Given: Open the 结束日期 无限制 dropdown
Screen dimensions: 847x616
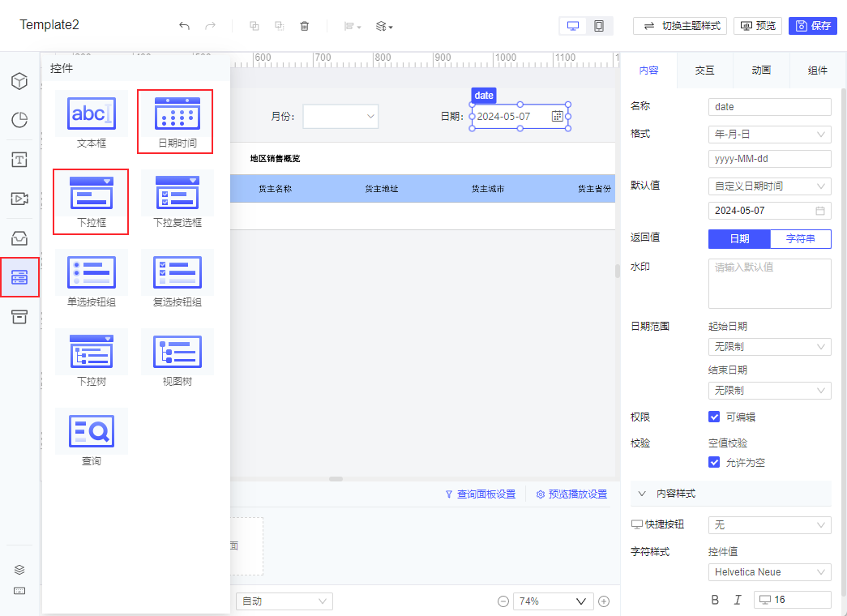Looking at the screenshot, I should coord(770,390).
